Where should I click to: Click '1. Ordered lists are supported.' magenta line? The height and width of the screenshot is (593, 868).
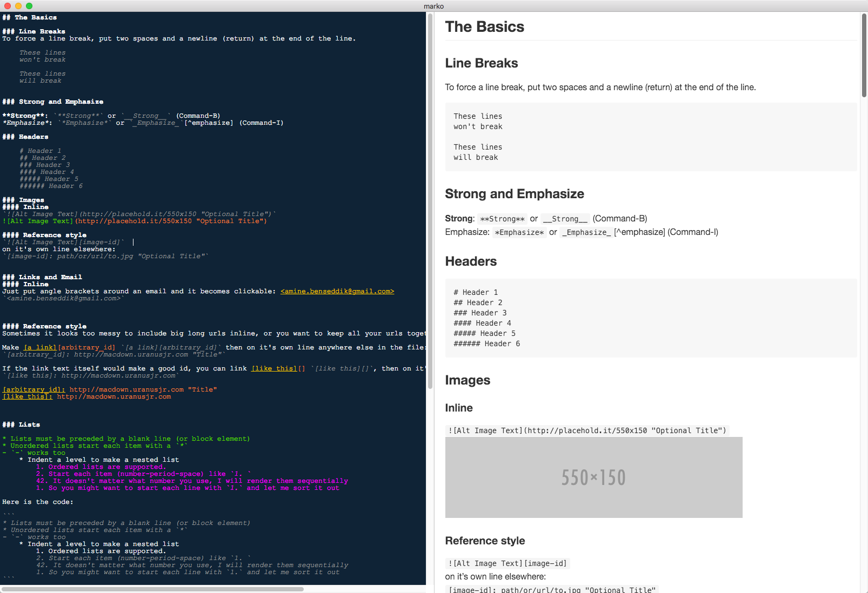click(x=101, y=467)
